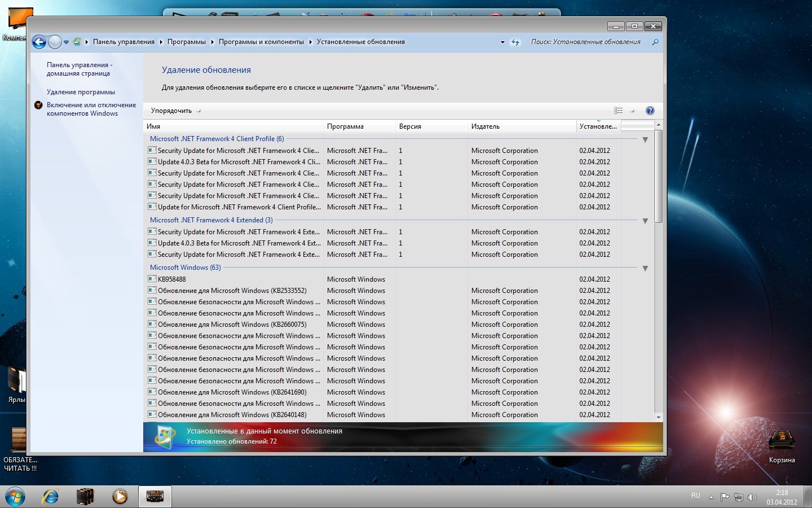Click the shield icon beside Windows components link

pyautogui.click(x=38, y=105)
